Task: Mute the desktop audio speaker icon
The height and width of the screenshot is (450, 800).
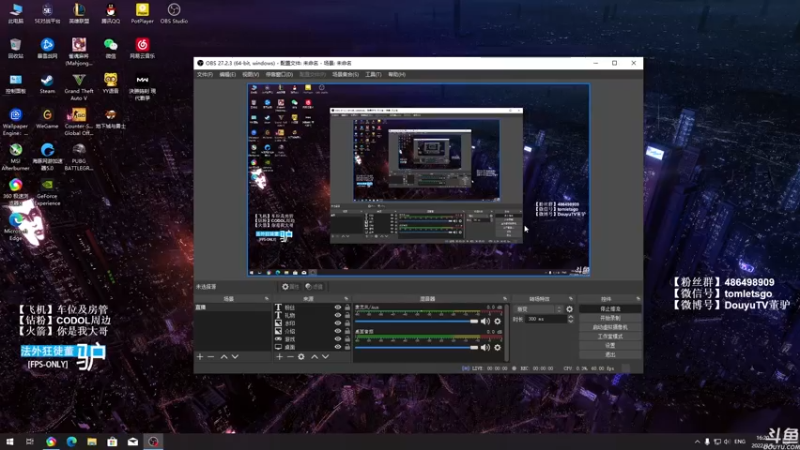Action: pyautogui.click(x=485, y=347)
